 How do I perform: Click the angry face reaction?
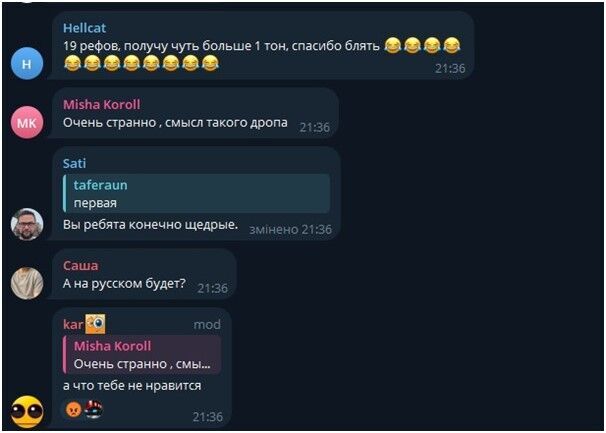73,409
